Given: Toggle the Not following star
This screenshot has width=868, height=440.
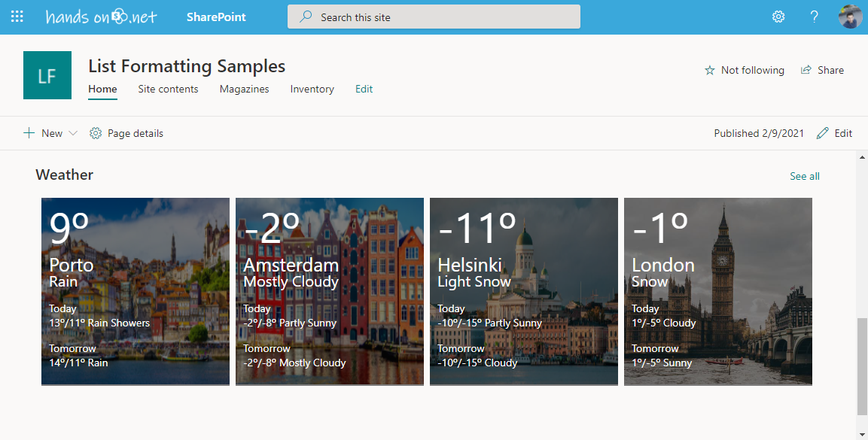Looking at the screenshot, I should pos(709,70).
